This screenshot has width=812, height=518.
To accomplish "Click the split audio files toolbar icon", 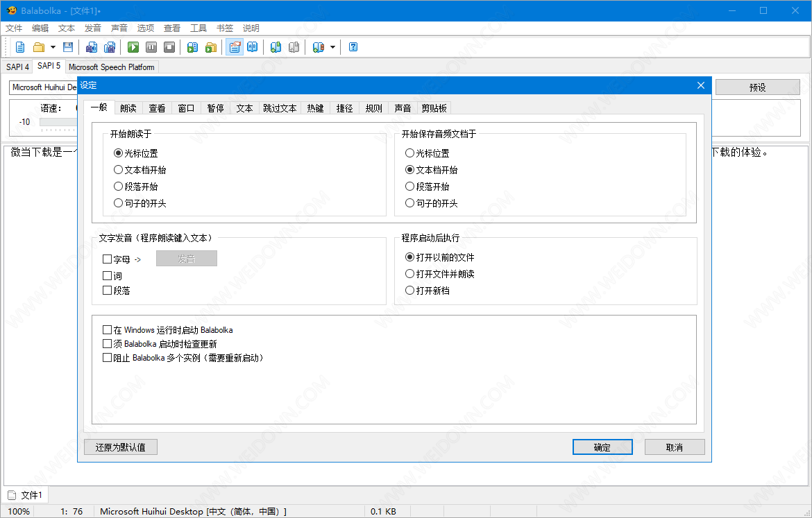I will click(x=110, y=48).
